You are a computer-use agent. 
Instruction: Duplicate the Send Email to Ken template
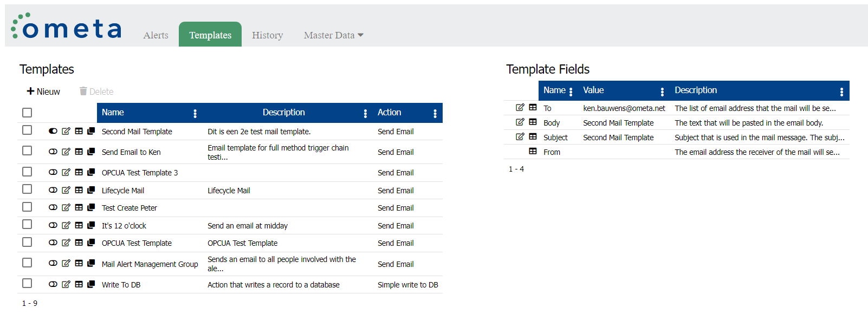(91, 152)
